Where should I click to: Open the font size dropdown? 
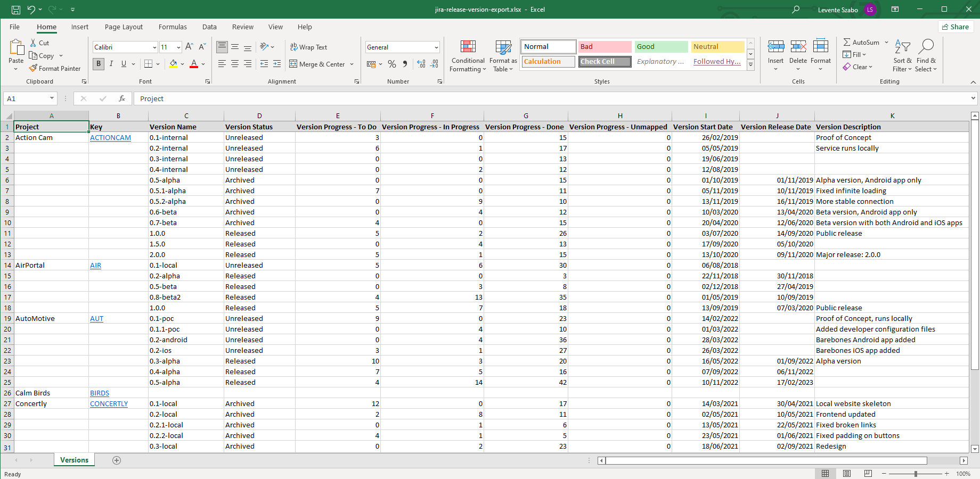178,47
